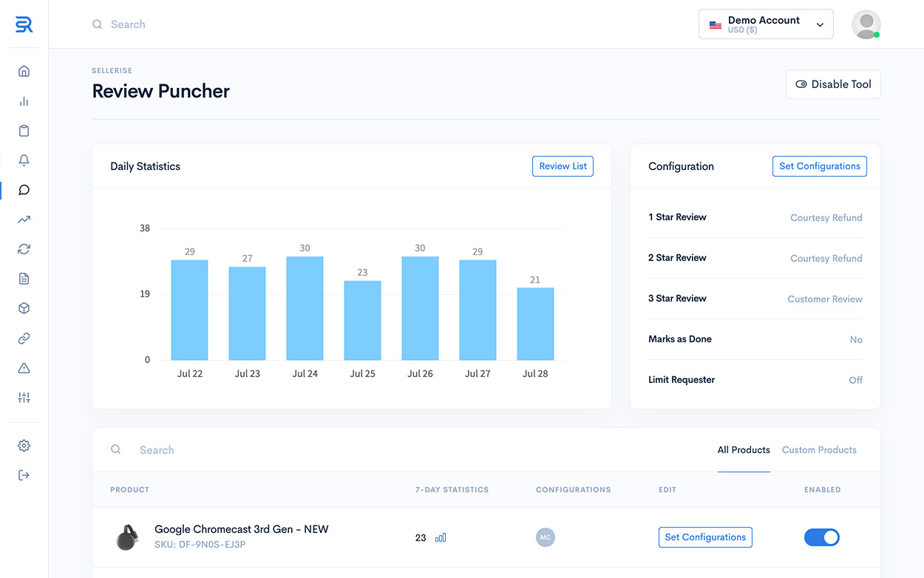Image resolution: width=924 pixels, height=578 pixels.
Task: Click the Review List button
Action: 563,166
